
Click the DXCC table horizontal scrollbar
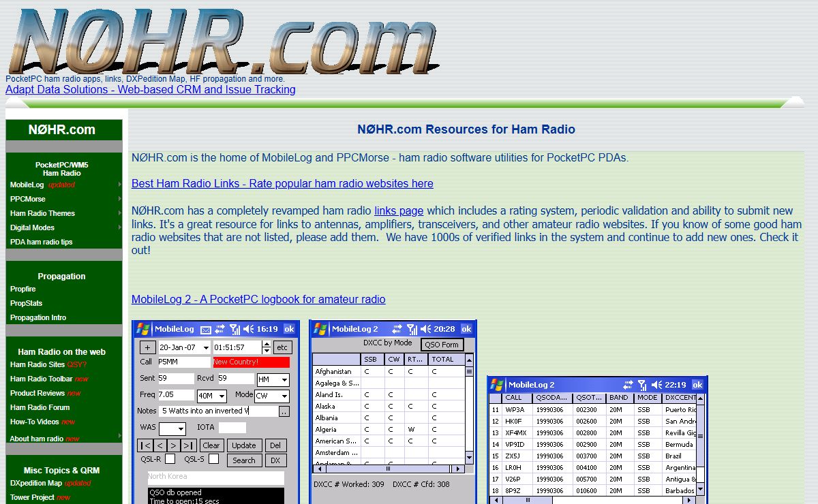coord(389,469)
